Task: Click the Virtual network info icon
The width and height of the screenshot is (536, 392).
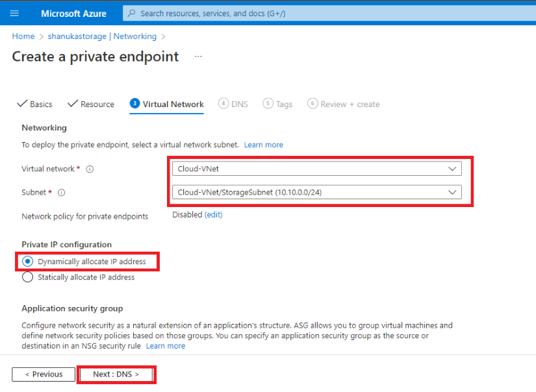Action: [90, 169]
